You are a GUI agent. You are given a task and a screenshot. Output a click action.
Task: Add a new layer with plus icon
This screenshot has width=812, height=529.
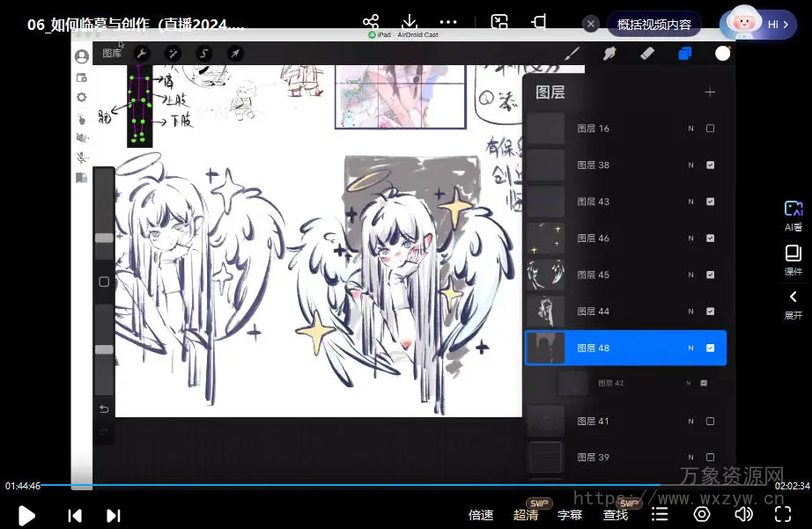click(x=710, y=92)
